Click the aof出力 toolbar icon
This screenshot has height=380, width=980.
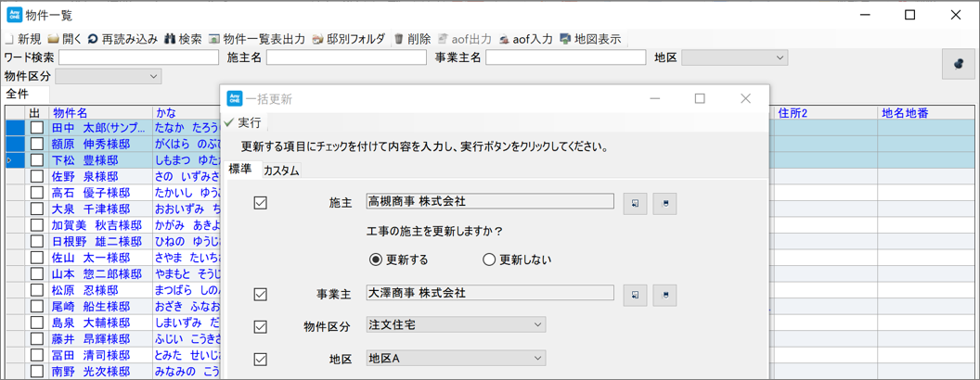[x=443, y=39]
